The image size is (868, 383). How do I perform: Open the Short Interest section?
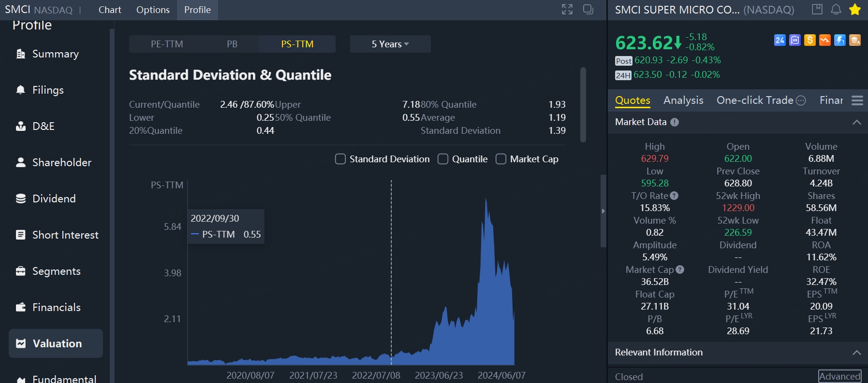pos(56,235)
